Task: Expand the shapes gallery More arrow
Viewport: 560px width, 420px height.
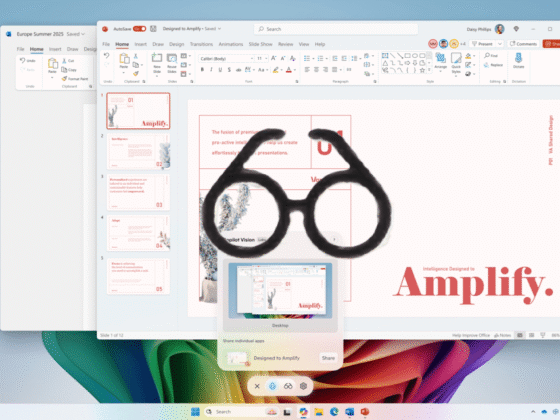Action: [429, 70]
